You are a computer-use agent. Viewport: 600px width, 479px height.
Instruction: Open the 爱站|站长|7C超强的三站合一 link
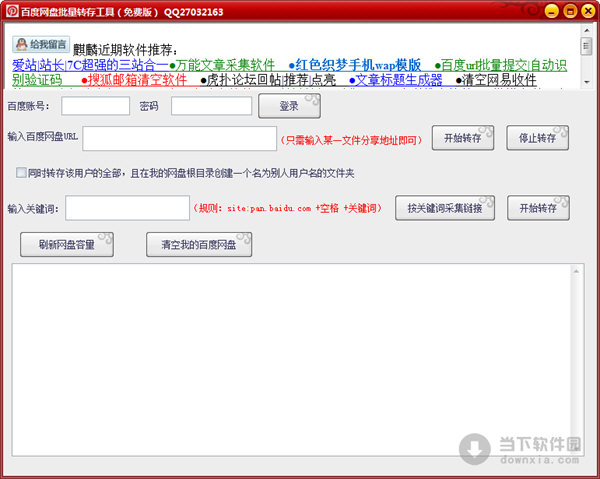pos(90,65)
